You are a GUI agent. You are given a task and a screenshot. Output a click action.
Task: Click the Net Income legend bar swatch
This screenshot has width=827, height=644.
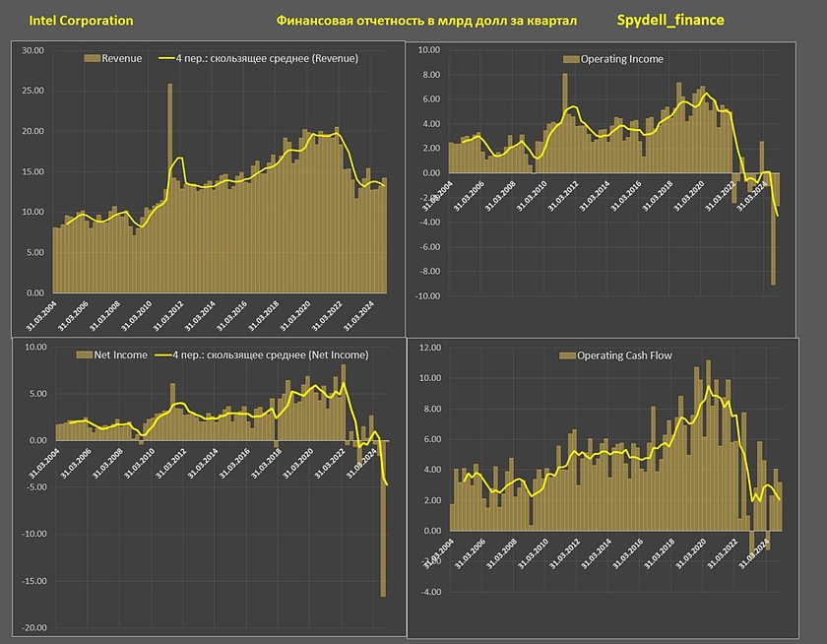tap(82, 354)
